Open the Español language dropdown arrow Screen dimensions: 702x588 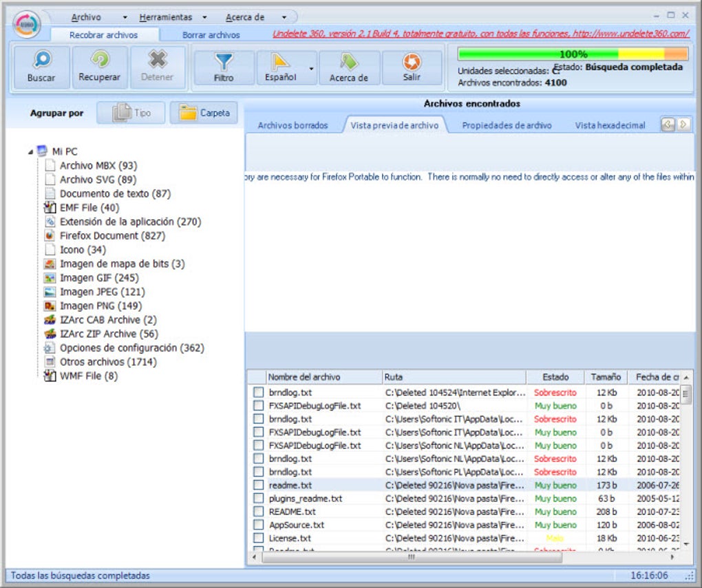pos(311,69)
